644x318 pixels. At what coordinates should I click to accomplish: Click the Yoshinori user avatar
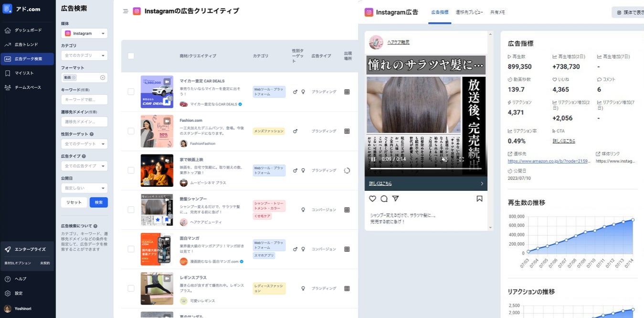click(x=7, y=308)
